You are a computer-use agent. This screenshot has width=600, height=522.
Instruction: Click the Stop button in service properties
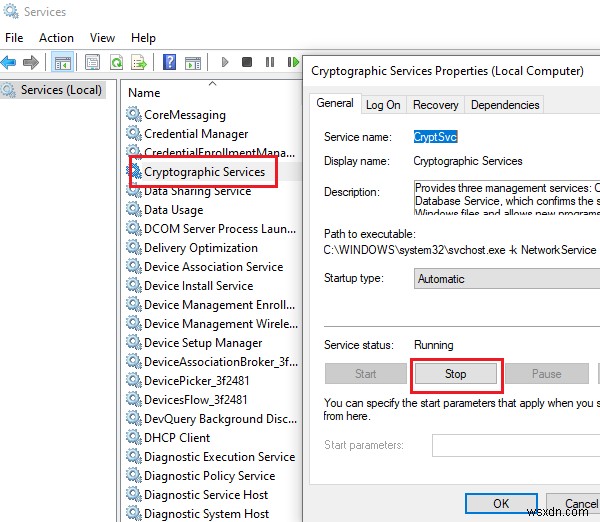pyautogui.click(x=456, y=374)
